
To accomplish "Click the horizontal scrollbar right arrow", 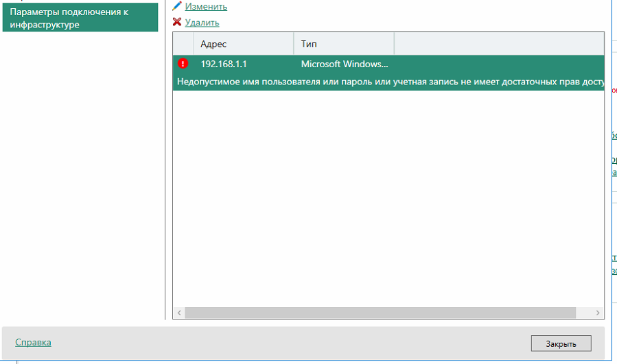I will click(598, 313).
